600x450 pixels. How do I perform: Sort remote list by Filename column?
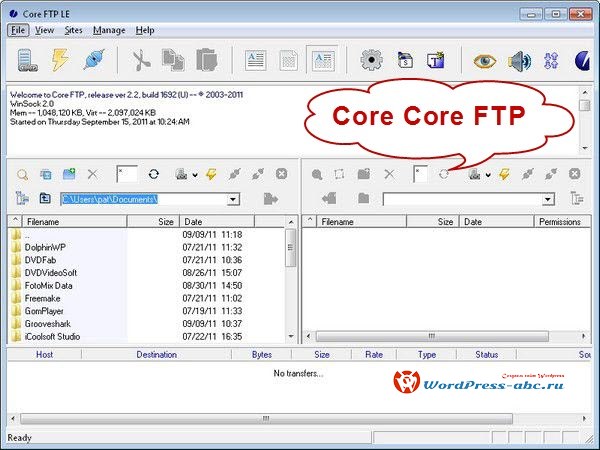pyautogui.click(x=361, y=222)
